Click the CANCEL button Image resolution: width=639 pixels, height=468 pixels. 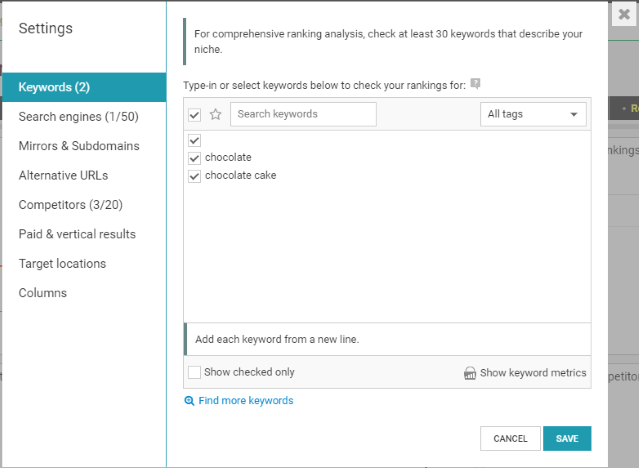point(510,438)
